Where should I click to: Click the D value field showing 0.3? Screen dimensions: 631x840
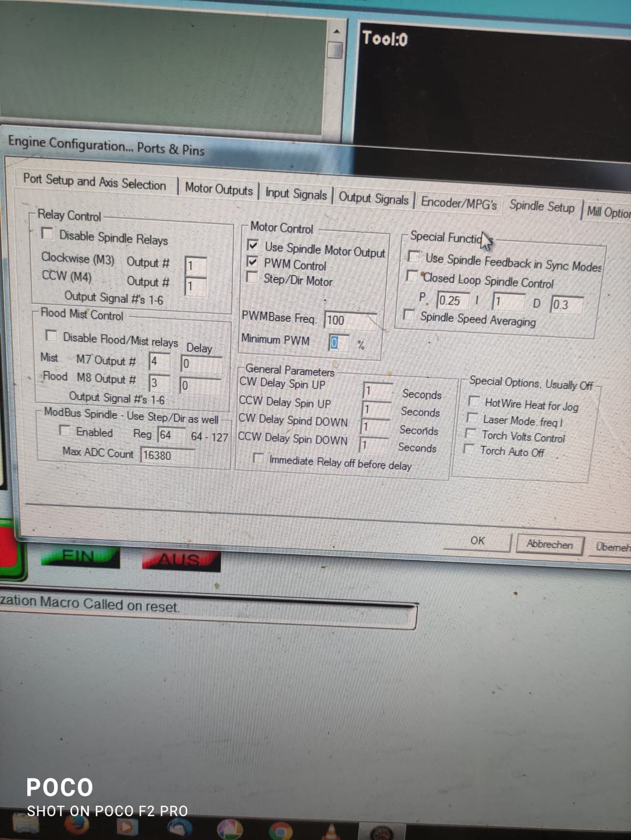(x=566, y=304)
